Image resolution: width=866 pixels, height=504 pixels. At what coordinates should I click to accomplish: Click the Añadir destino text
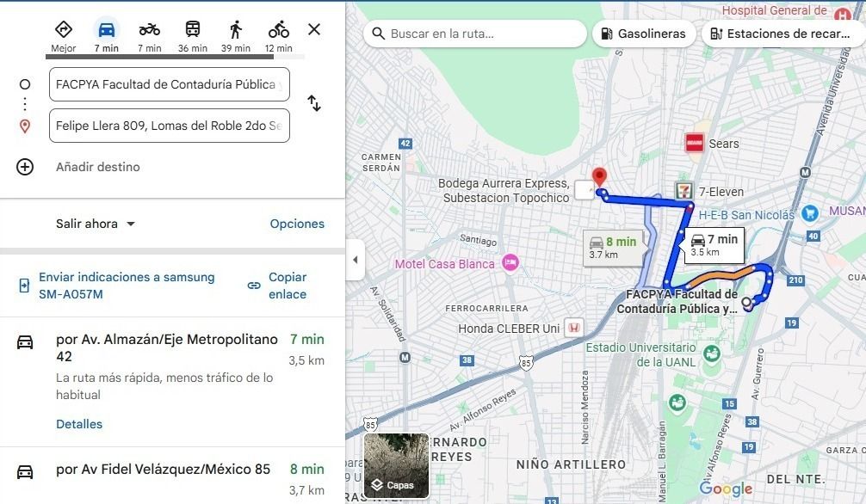[x=98, y=167]
